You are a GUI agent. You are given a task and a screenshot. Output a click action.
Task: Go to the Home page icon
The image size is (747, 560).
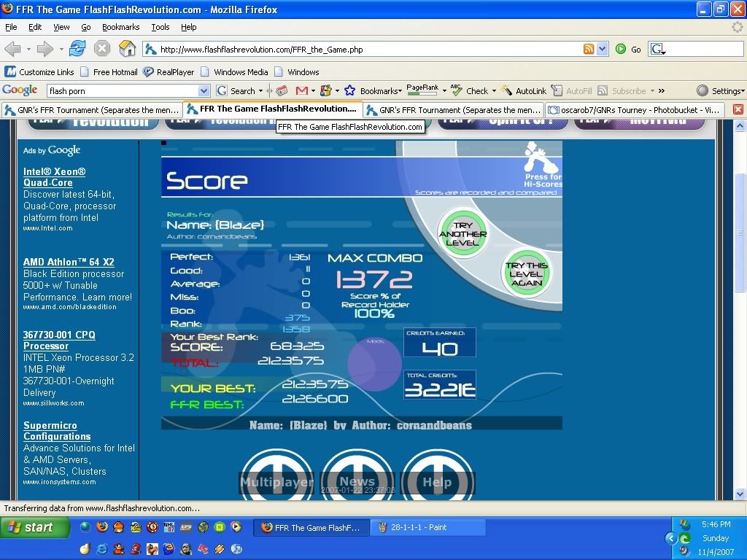click(127, 49)
